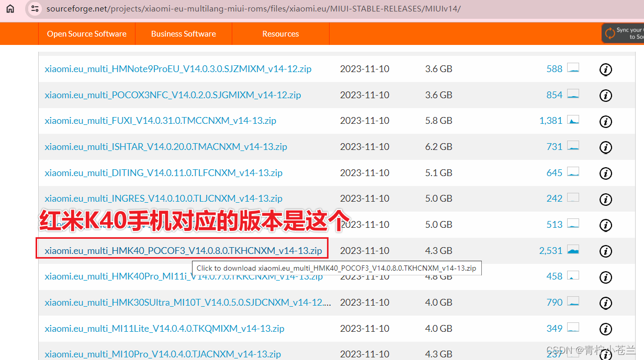View info icon for HMNote9ProEU row

(605, 69)
